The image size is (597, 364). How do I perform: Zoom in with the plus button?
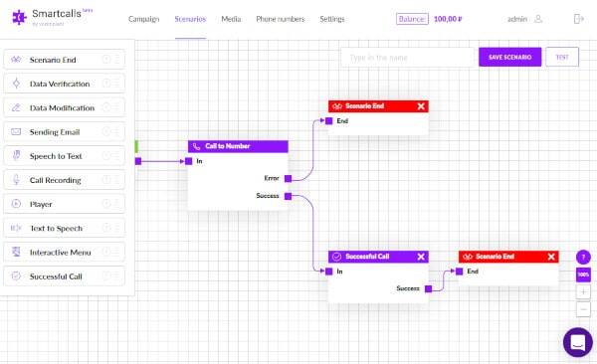click(583, 292)
